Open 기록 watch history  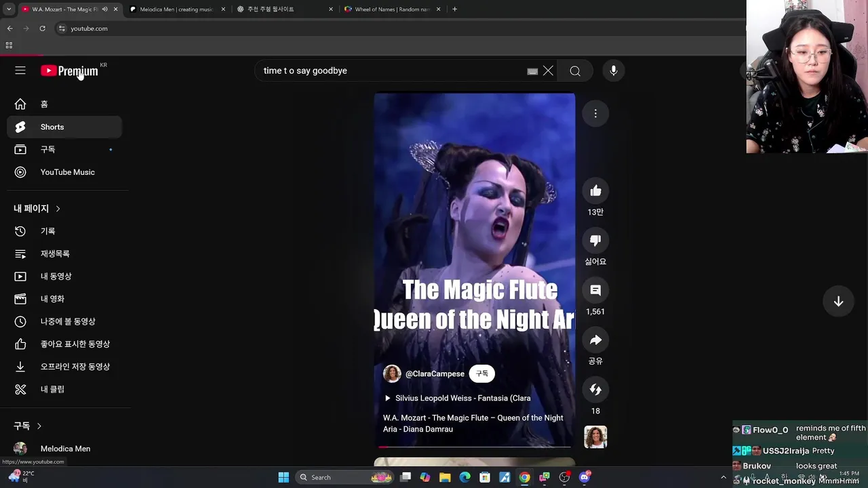click(64, 231)
